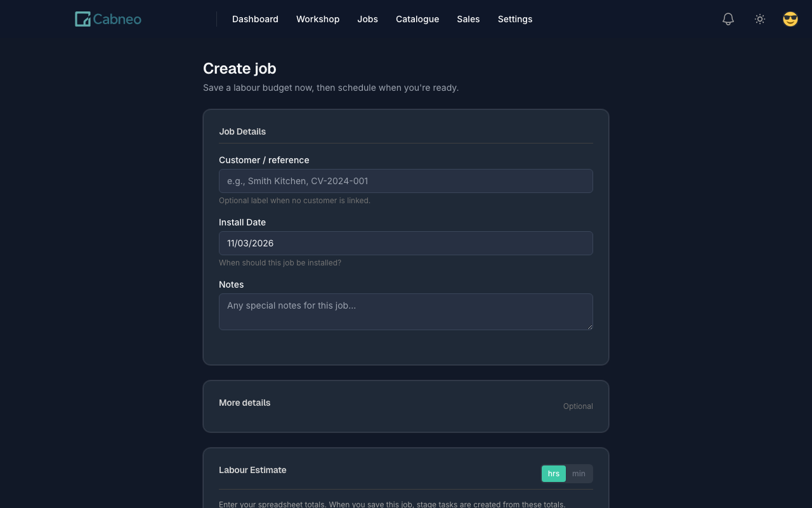Switch to the Sales section
Viewport: 812px width, 508px height.
(x=468, y=19)
